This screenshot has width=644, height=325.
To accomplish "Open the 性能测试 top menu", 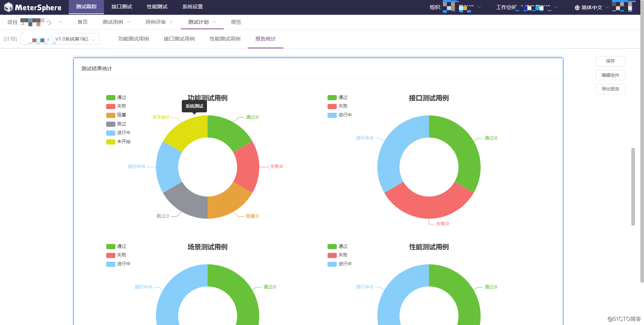I will [x=157, y=7].
